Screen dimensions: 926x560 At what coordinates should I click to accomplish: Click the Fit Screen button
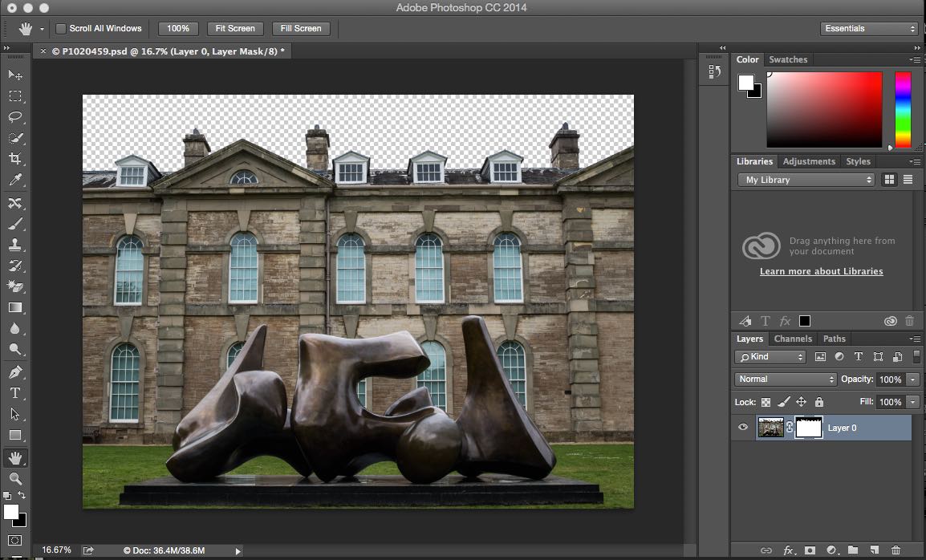[235, 29]
